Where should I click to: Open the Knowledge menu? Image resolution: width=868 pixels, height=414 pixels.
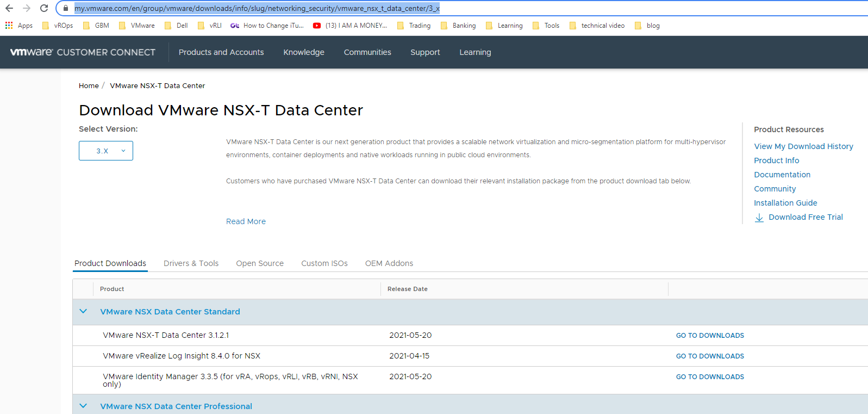tap(304, 52)
